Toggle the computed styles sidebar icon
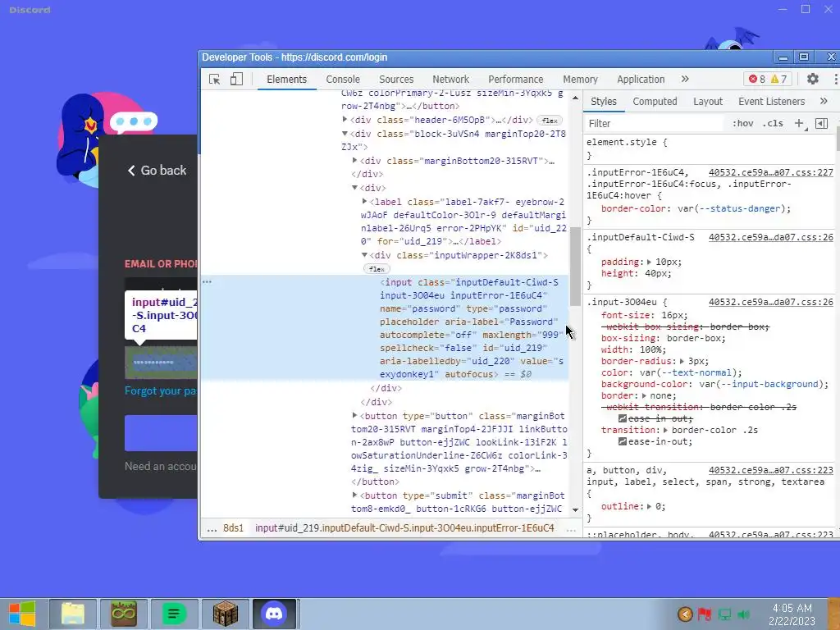 click(821, 123)
